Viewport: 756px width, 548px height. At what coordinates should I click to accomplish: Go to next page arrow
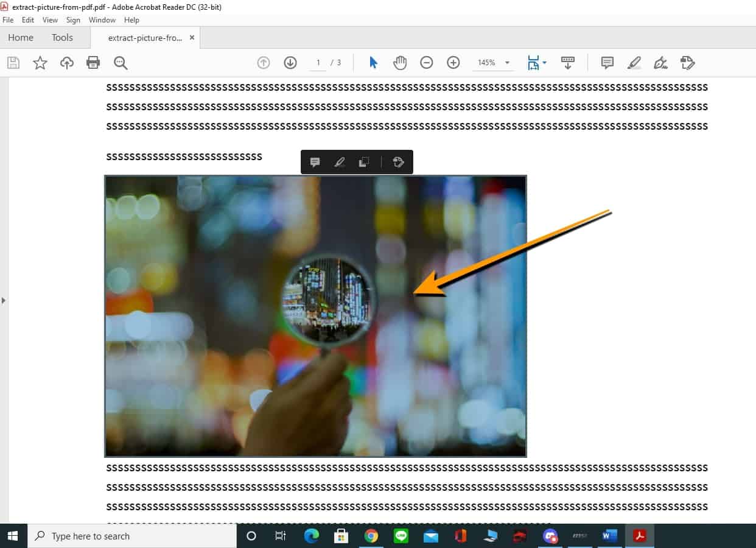(290, 63)
